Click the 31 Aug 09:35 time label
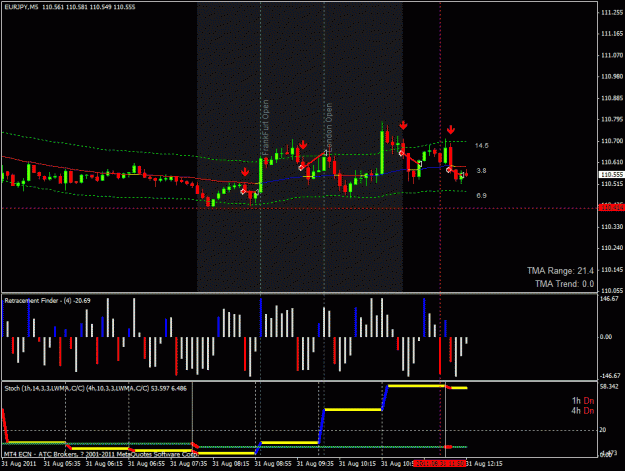Viewport: 625px width, 471px height. tap(315, 463)
